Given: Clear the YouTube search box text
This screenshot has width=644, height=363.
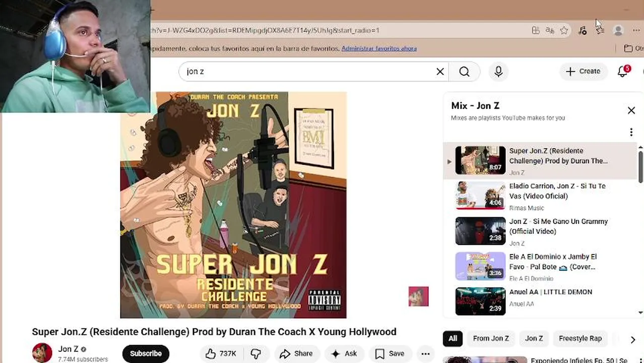Looking at the screenshot, I should coord(440,72).
